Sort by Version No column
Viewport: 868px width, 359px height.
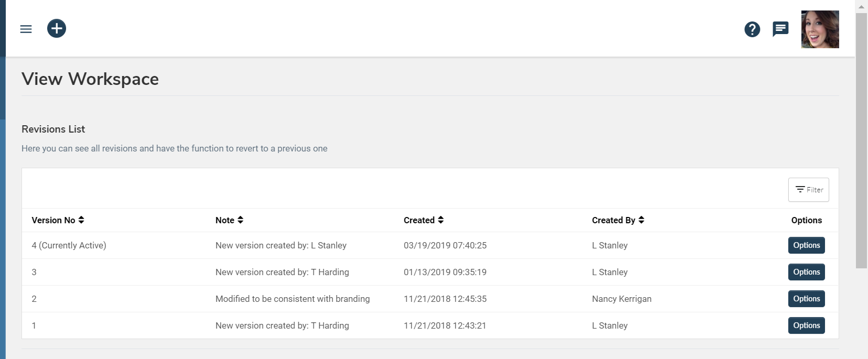pos(58,220)
